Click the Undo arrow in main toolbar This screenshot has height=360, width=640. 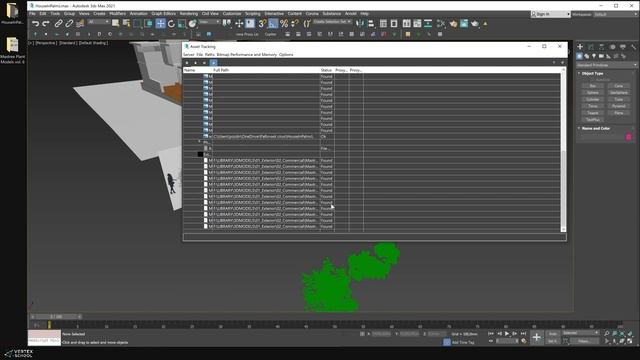(36, 24)
